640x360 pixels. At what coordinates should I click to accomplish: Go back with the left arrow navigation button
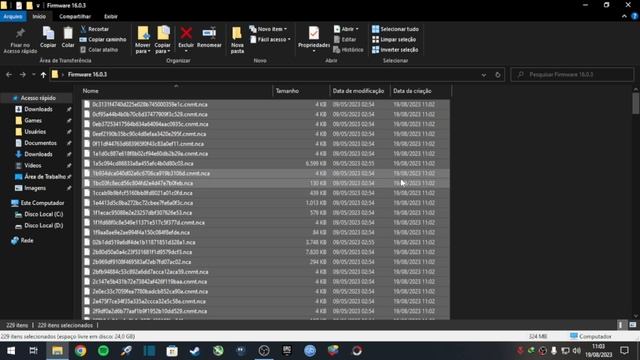pyautogui.click(x=9, y=75)
